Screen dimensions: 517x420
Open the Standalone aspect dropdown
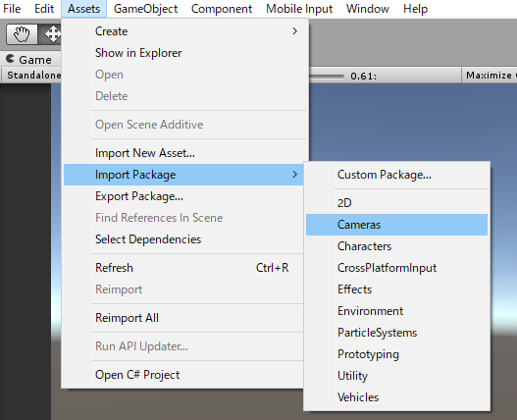click(x=31, y=76)
